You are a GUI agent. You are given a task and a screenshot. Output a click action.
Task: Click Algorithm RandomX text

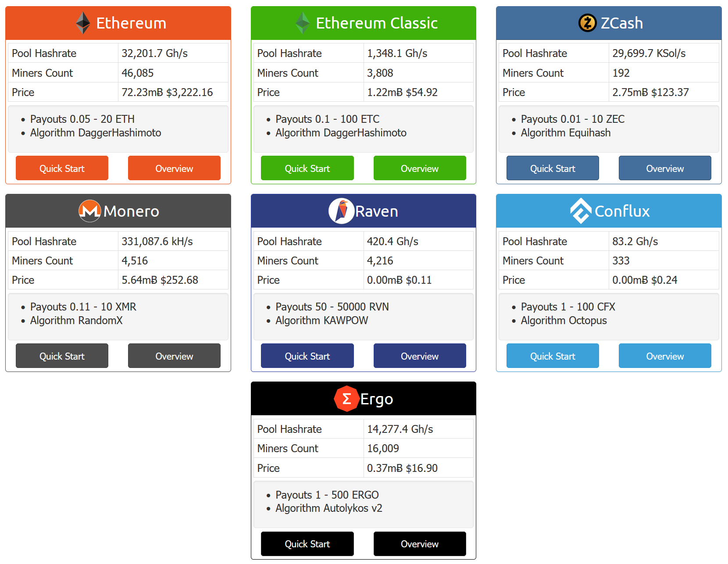coord(76,320)
